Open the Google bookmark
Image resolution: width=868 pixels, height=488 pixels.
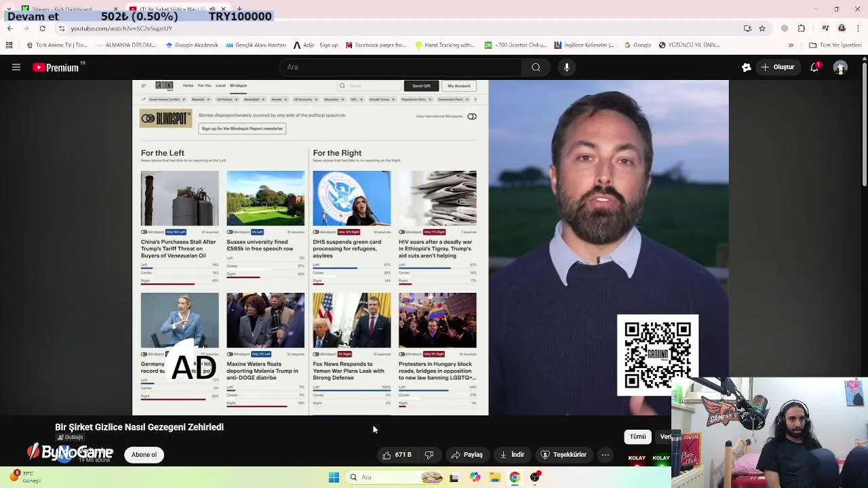(x=637, y=45)
